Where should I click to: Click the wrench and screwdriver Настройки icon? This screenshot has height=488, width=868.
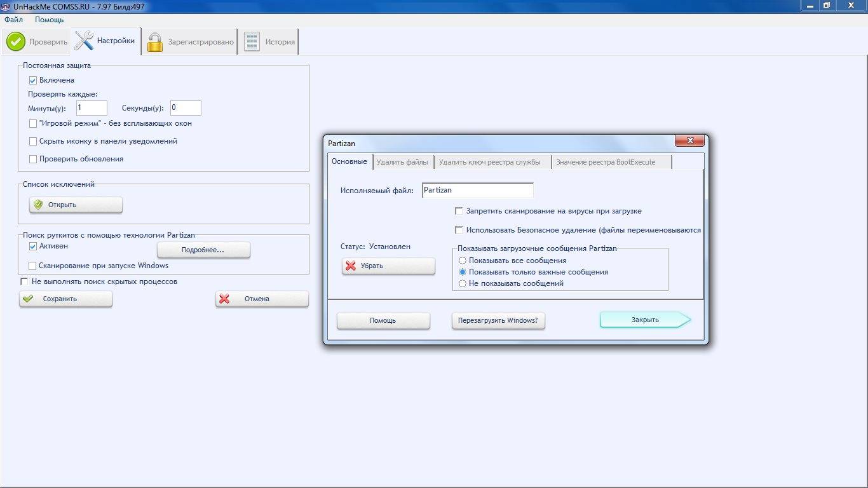tap(84, 41)
